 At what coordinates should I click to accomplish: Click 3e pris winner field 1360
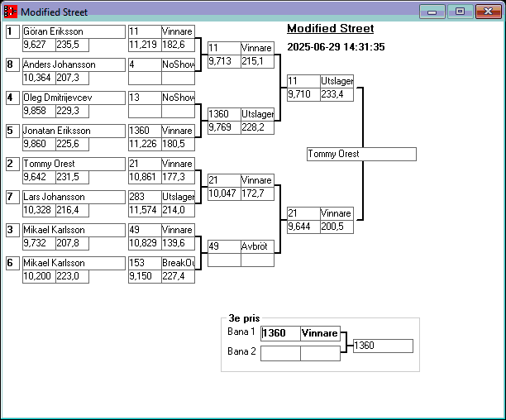click(x=383, y=346)
